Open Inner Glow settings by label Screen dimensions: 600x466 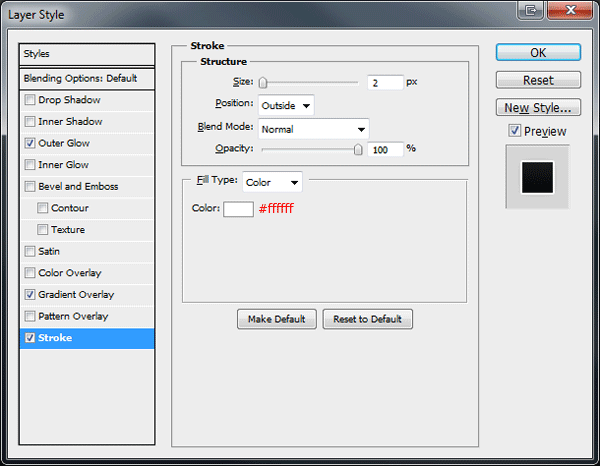64,165
